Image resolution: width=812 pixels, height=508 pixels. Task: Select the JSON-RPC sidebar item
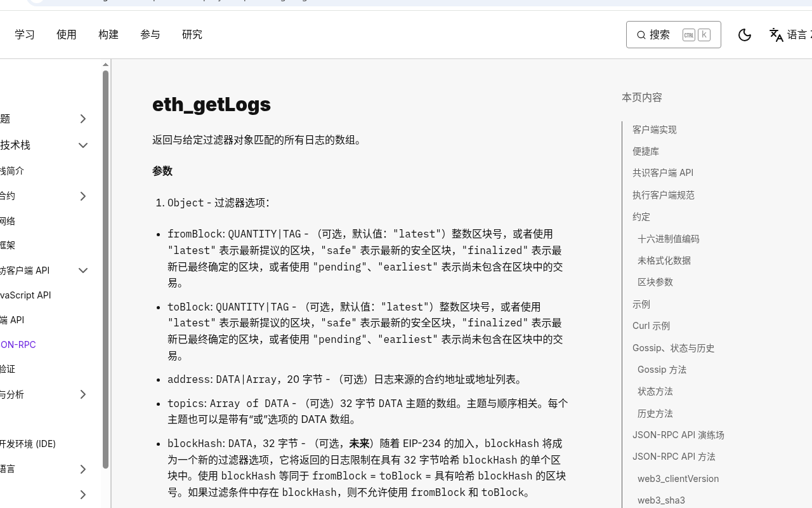click(18, 345)
